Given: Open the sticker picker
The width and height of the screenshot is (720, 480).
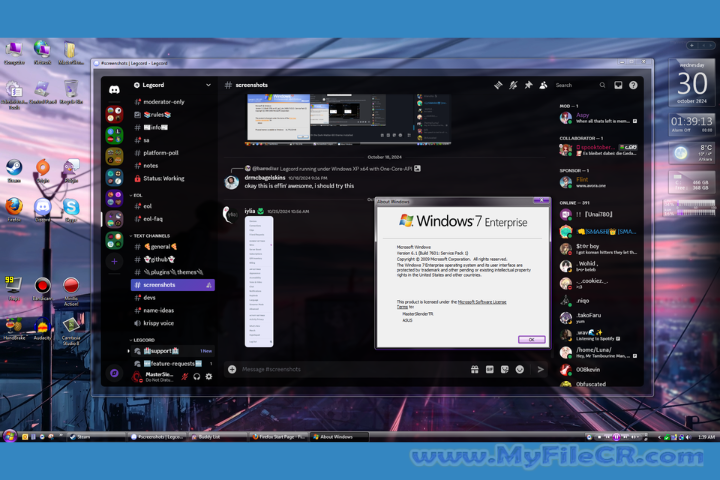Looking at the screenshot, I should tap(505, 369).
